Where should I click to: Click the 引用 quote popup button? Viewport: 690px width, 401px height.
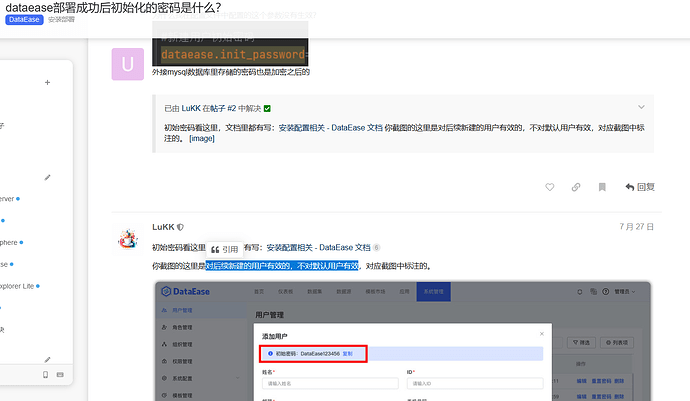coord(224,250)
